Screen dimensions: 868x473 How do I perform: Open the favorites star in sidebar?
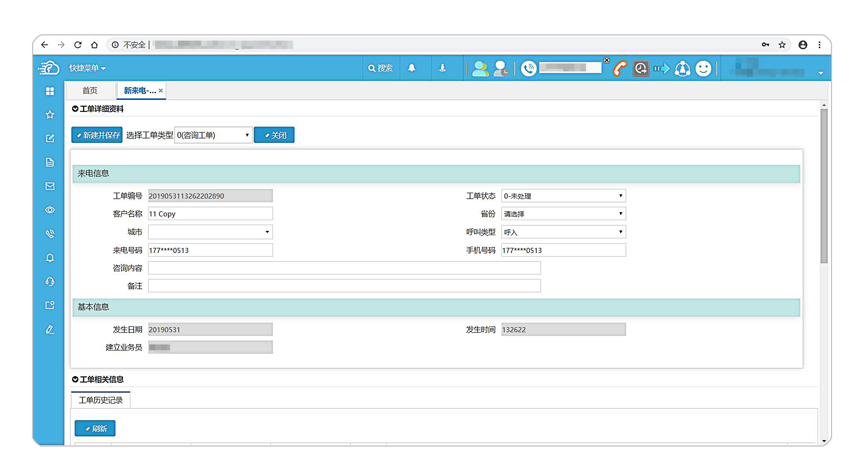tap(50, 115)
